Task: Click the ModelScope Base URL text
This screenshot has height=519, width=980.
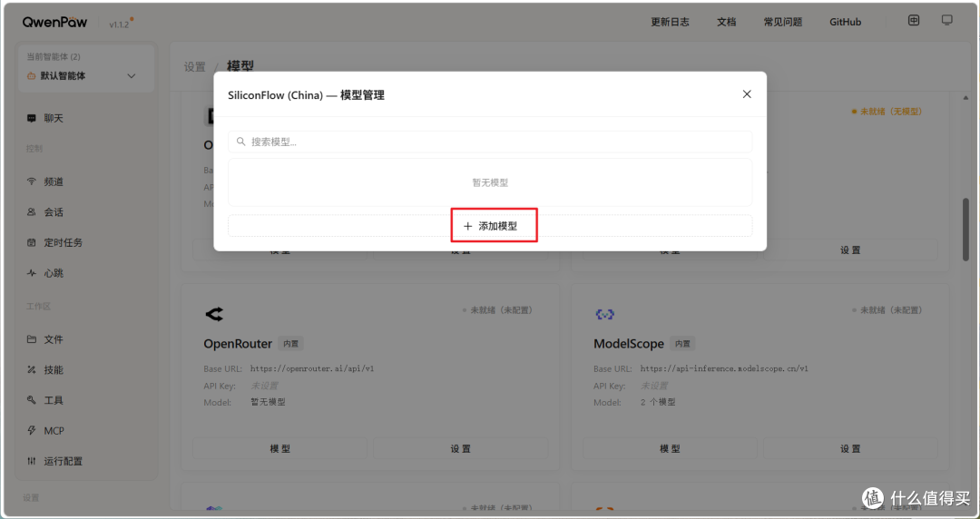Action: pos(724,369)
